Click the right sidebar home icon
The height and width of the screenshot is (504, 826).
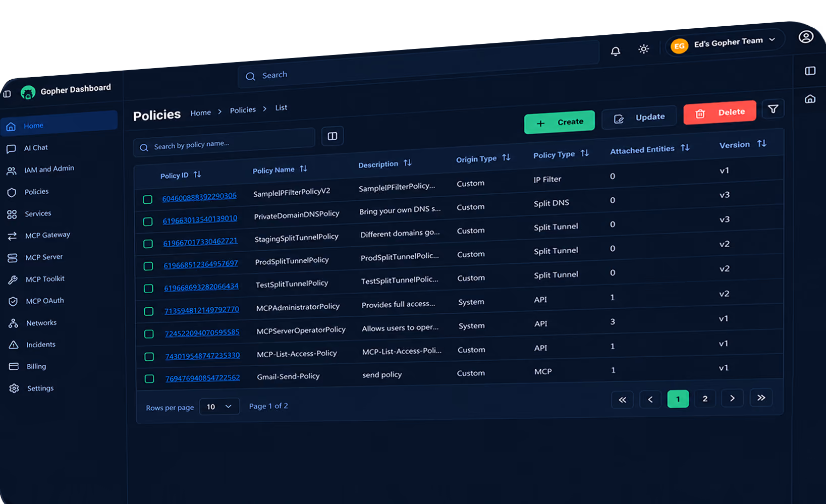click(810, 99)
